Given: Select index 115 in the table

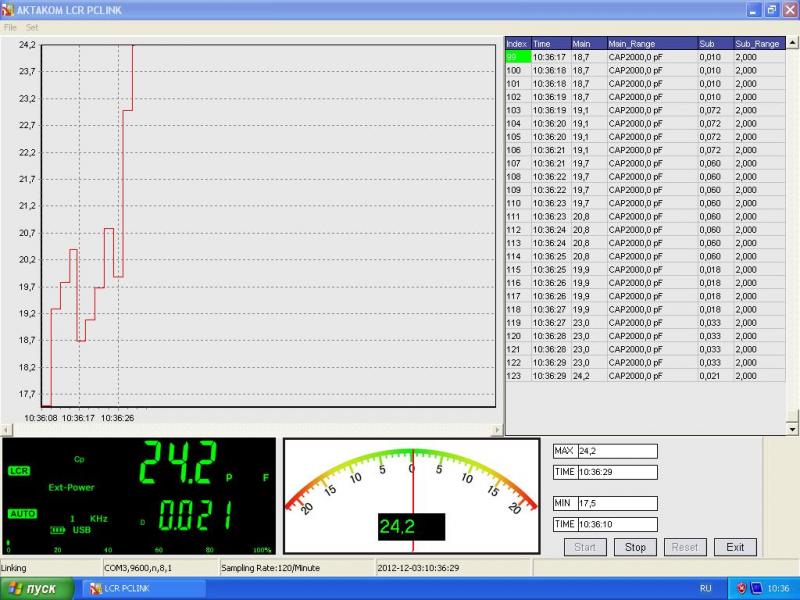Looking at the screenshot, I should point(518,269).
